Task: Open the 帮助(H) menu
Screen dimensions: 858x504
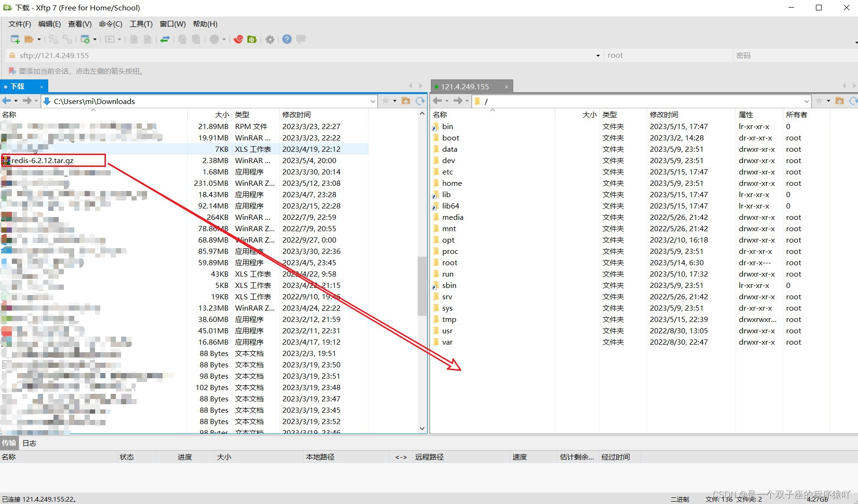Action: coord(205,24)
